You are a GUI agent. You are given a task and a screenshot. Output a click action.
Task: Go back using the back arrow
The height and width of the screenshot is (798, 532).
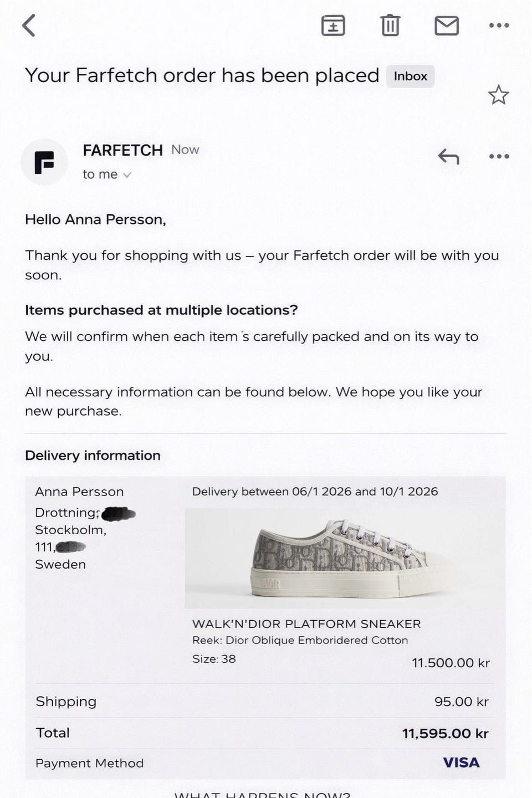(29, 25)
